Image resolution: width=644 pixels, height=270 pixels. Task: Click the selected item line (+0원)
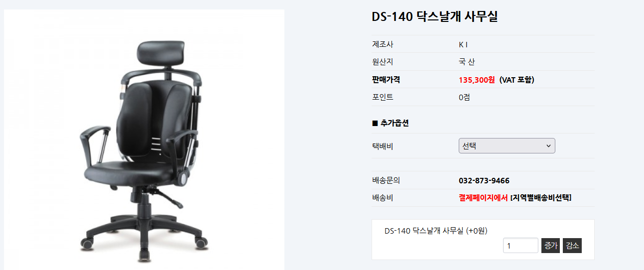436,231
